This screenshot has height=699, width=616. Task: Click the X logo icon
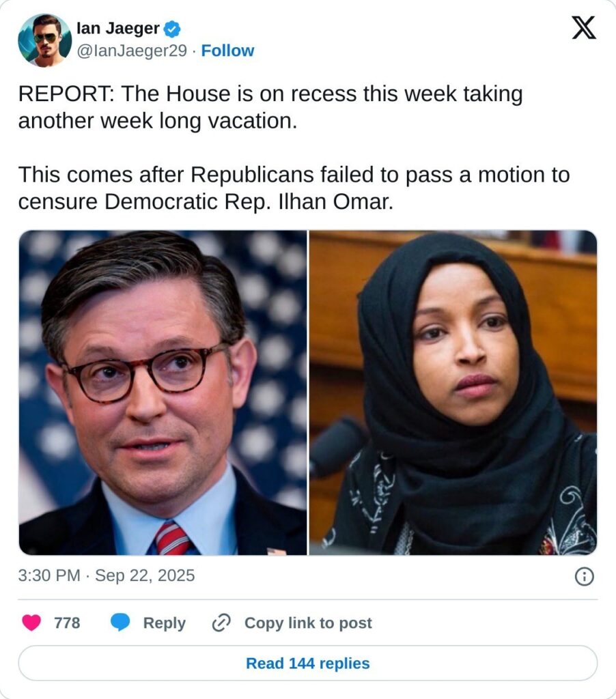pos(583,28)
